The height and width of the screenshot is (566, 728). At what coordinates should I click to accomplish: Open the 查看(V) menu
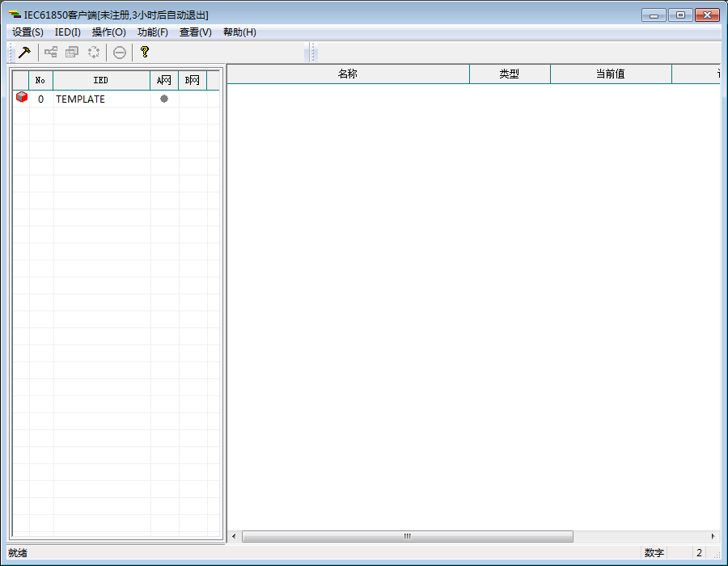pos(196,32)
